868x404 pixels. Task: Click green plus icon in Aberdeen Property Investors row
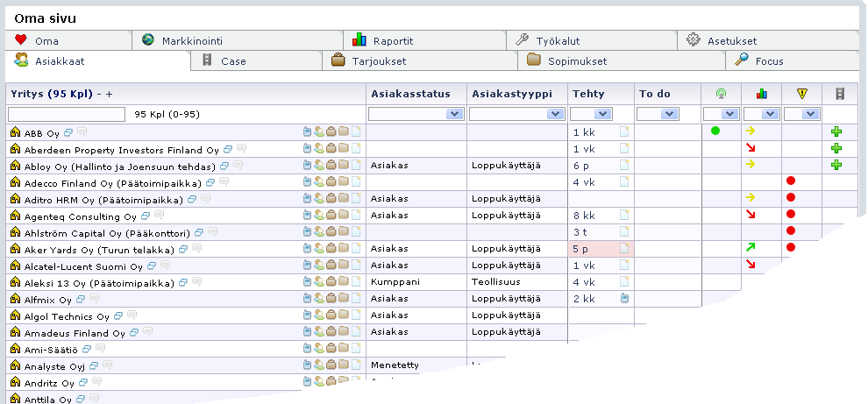point(836,148)
